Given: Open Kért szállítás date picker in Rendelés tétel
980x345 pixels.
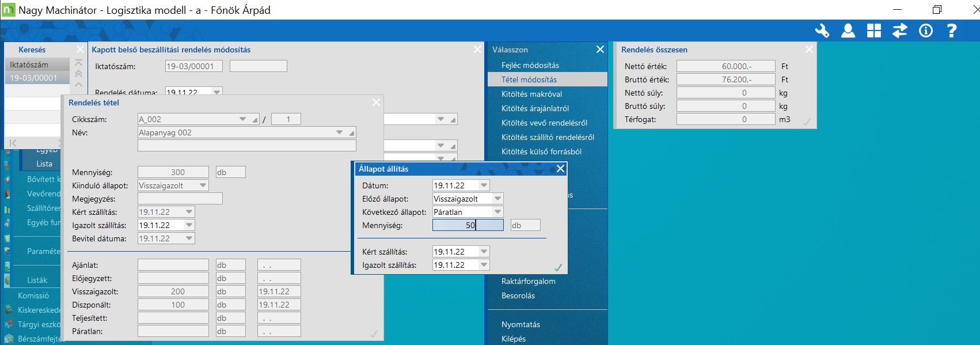Looking at the screenshot, I should (x=189, y=212).
